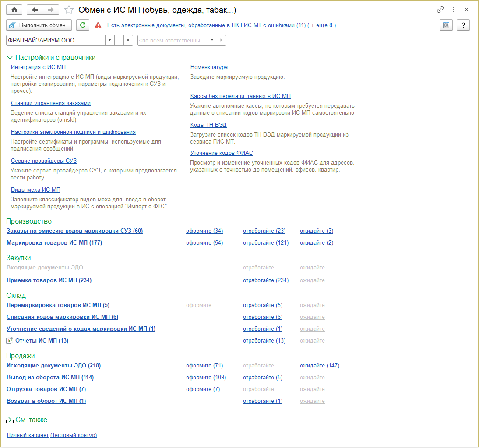Go to the home page icon
The width and height of the screenshot is (479, 448).
pyautogui.click(x=14, y=10)
